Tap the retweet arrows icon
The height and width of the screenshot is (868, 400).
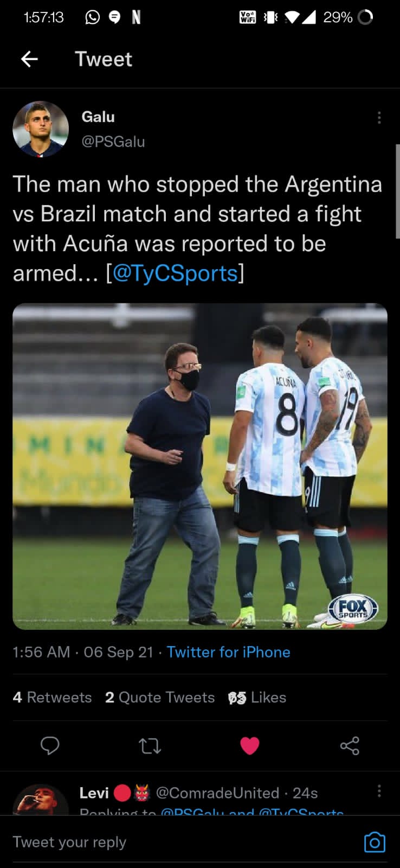tap(150, 746)
